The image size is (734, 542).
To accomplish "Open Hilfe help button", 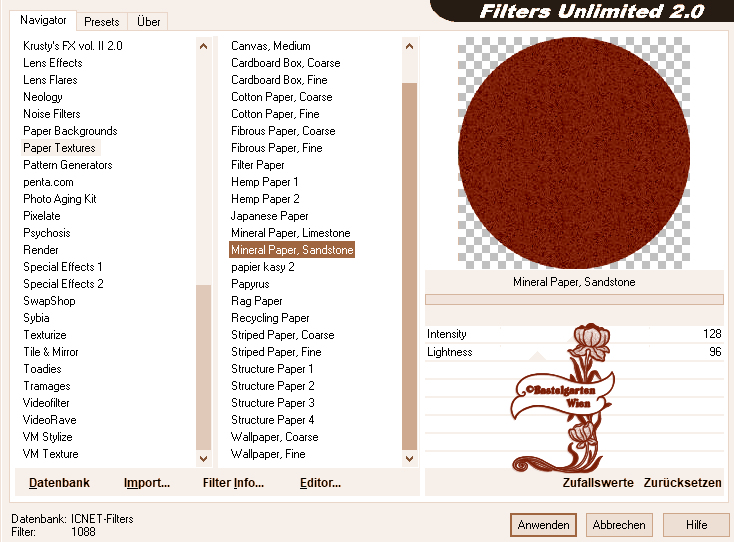I will (696, 525).
